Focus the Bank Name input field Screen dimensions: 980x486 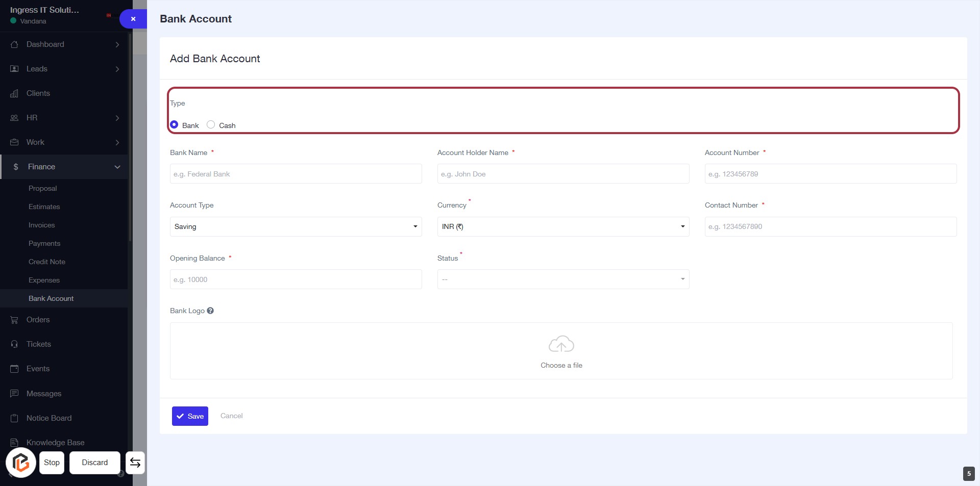click(x=296, y=174)
